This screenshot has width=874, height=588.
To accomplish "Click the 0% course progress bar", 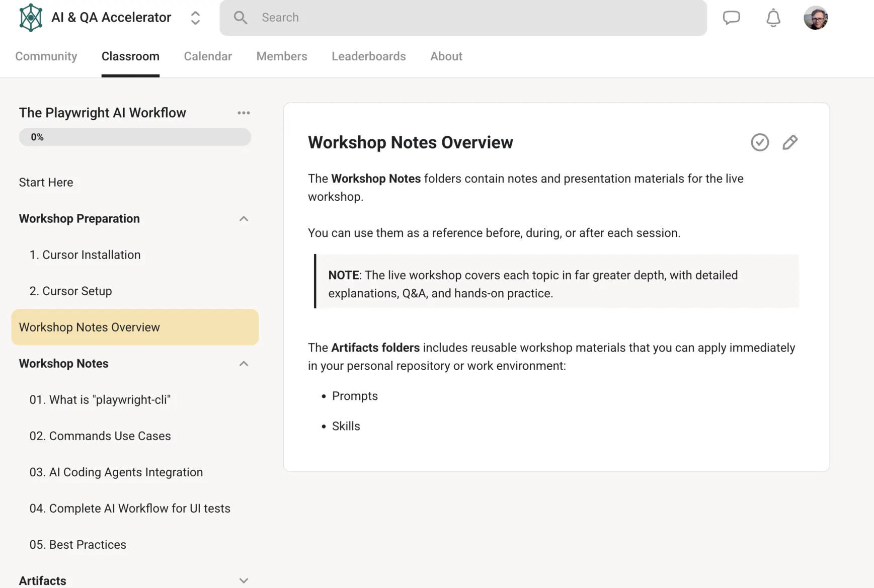I will point(135,137).
